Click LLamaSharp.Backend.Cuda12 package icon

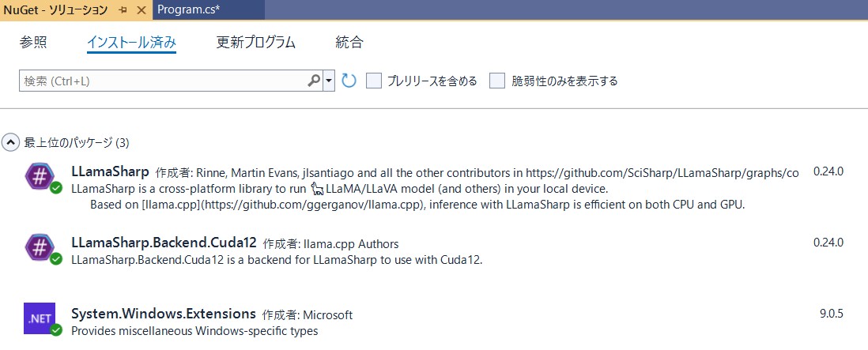point(40,248)
